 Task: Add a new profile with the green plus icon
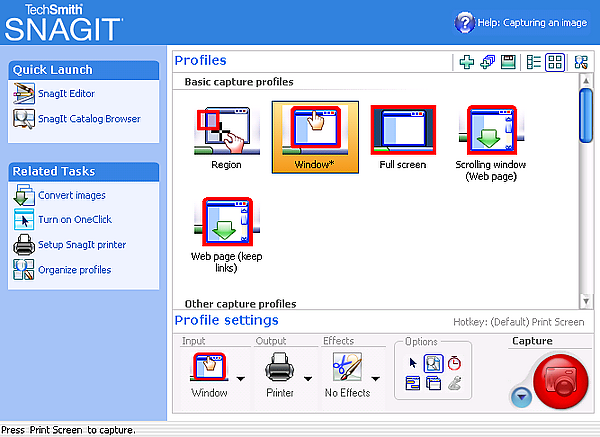[466, 62]
